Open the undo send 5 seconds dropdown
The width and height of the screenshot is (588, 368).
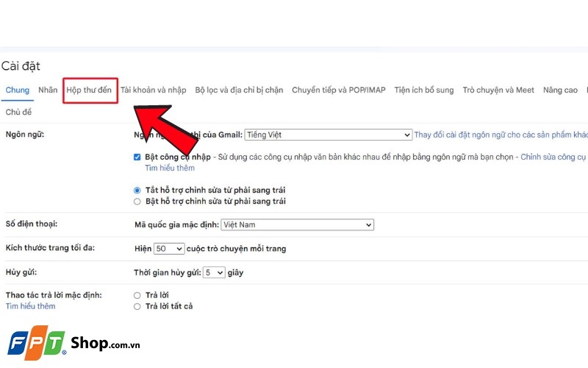tap(214, 272)
